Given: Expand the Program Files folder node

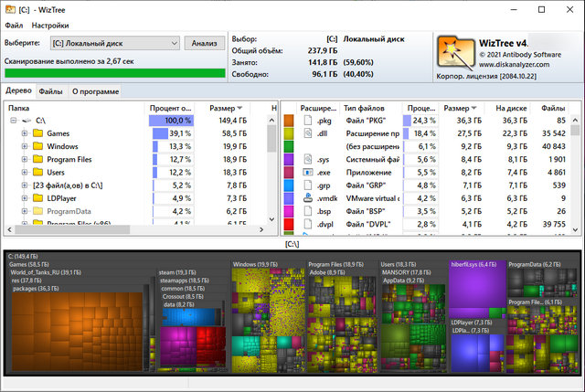Looking at the screenshot, I should [x=24, y=159].
